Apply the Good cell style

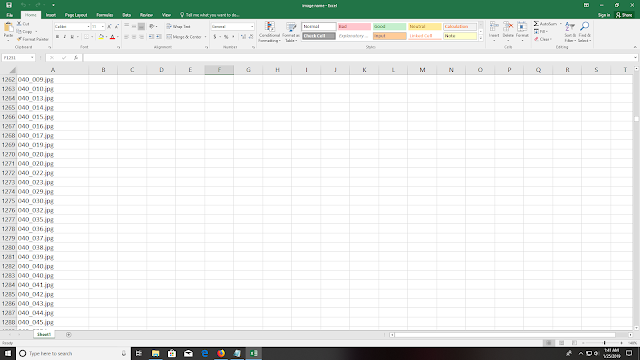pos(389,27)
